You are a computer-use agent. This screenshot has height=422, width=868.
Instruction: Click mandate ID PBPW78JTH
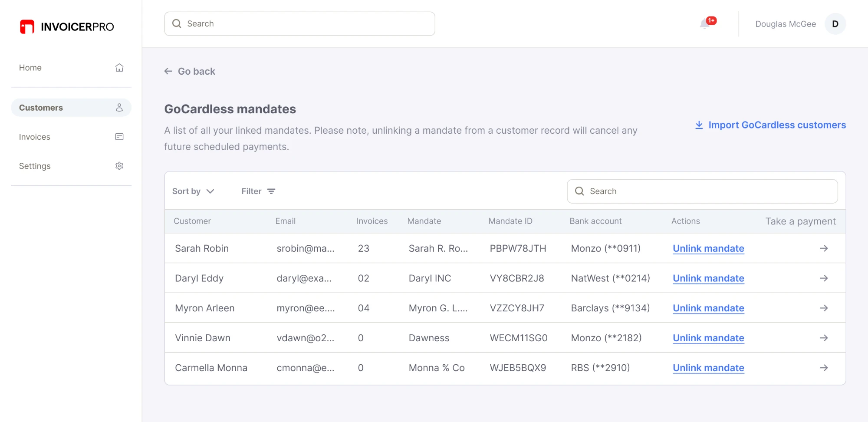518,248
